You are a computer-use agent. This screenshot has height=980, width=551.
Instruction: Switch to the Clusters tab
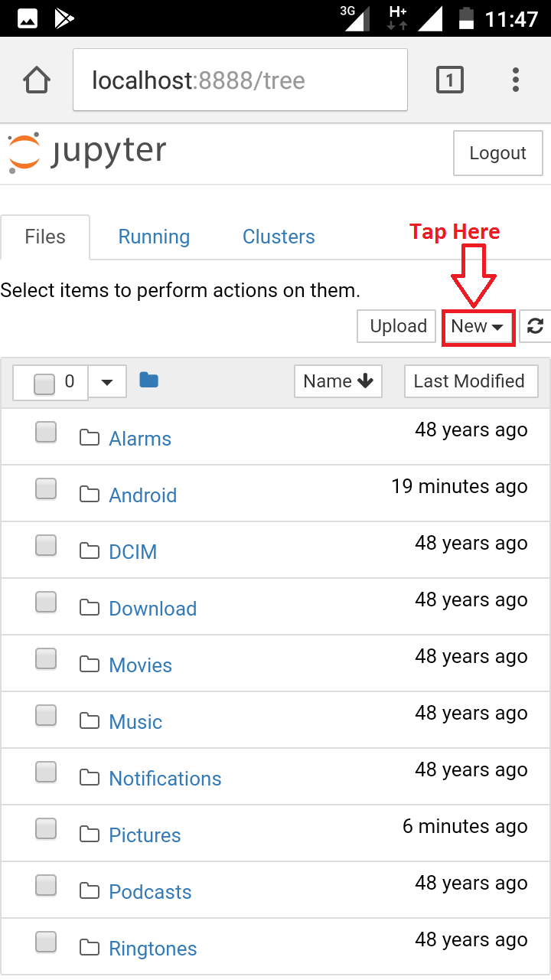[x=279, y=237]
